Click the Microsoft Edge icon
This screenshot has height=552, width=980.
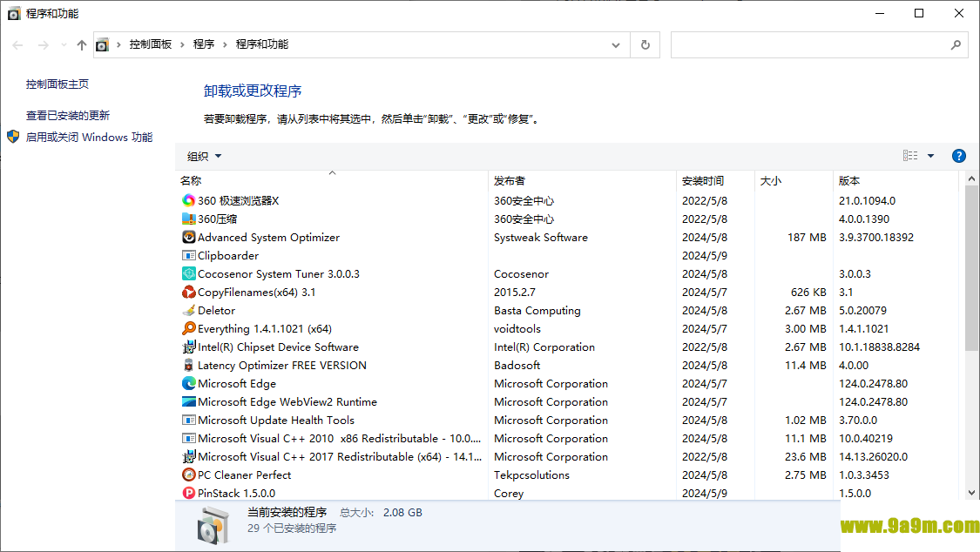point(189,383)
